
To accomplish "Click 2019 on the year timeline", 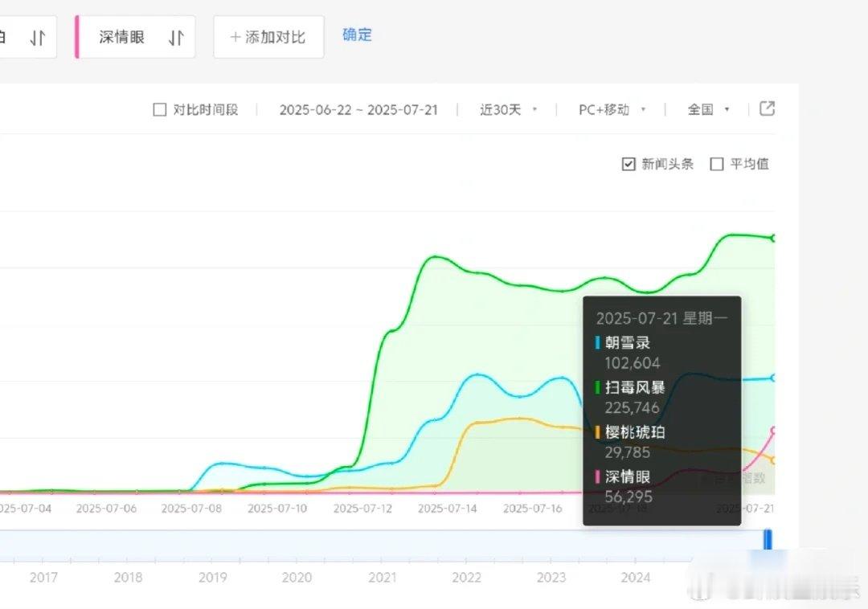I will pyautogui.click(x=212, y=578).
